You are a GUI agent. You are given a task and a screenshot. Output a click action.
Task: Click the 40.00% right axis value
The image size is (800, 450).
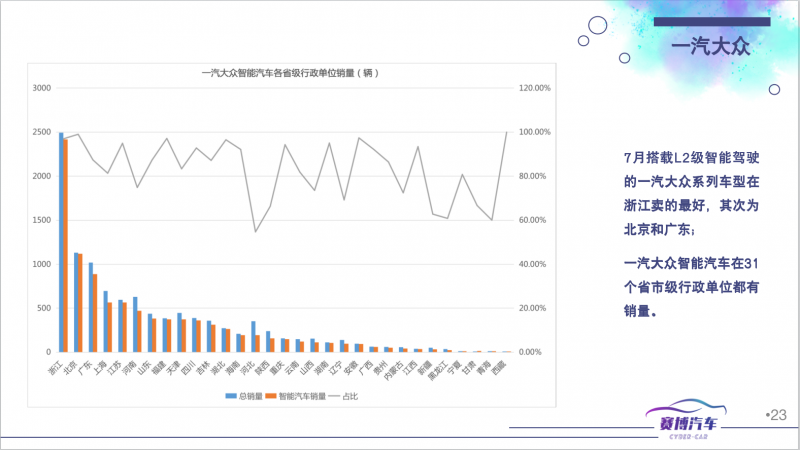533,264
